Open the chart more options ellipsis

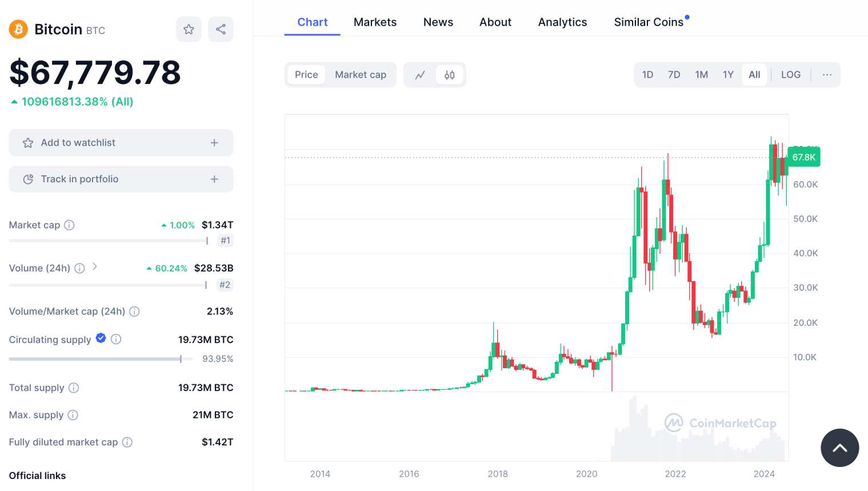tap(827, 75)
